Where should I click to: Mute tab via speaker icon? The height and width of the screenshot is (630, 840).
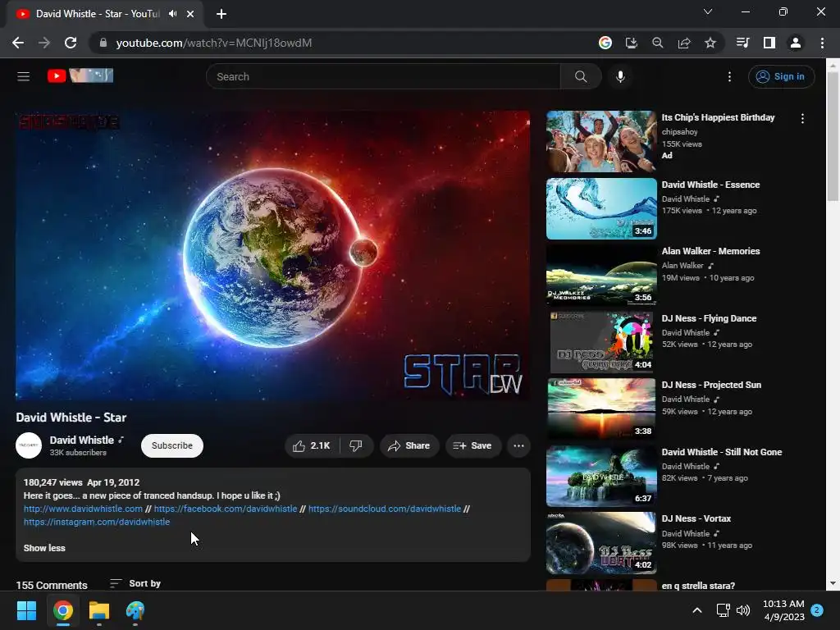[172, 13]
